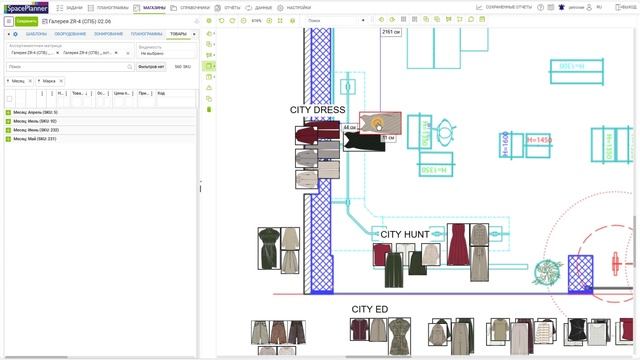640x360 pixels.
Task: Expand the Месяц: Апрель group
Action: [x=8, y=112]
